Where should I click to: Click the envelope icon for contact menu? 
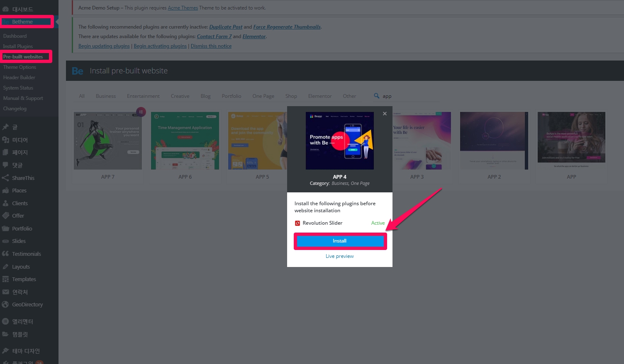(x=5, y=292)
